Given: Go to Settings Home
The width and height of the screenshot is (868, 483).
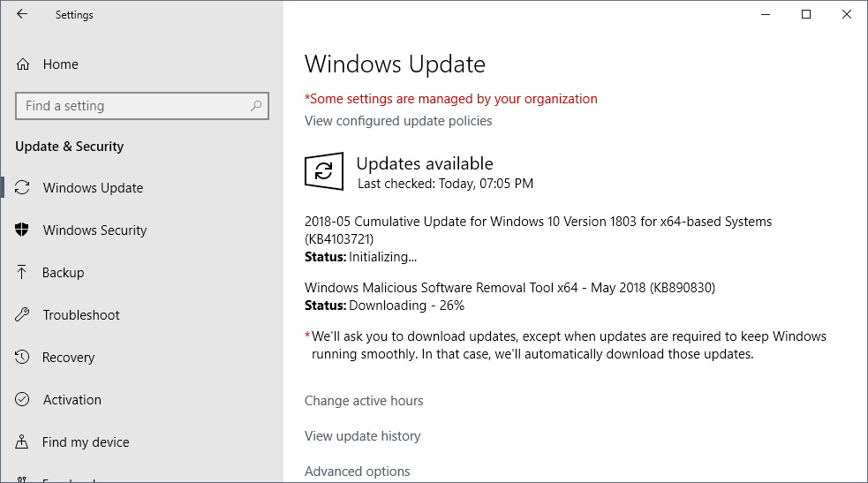Looking at the screenshot, I should point(60,64).
